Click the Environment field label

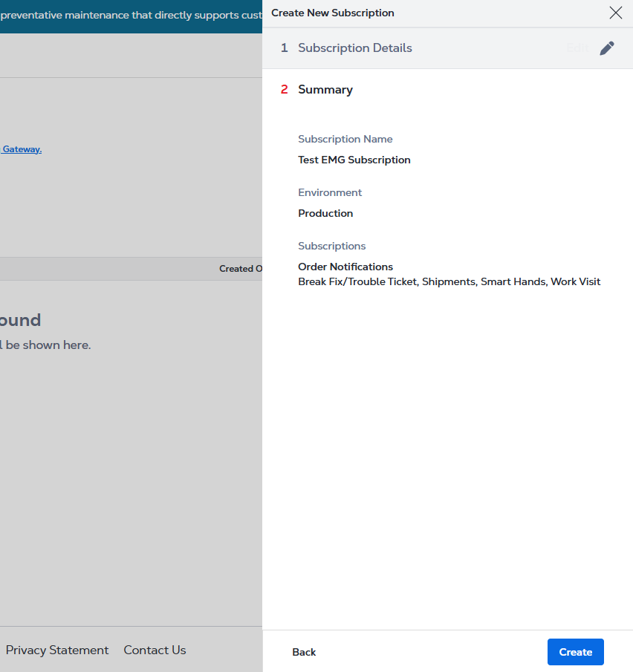point(330,192)
